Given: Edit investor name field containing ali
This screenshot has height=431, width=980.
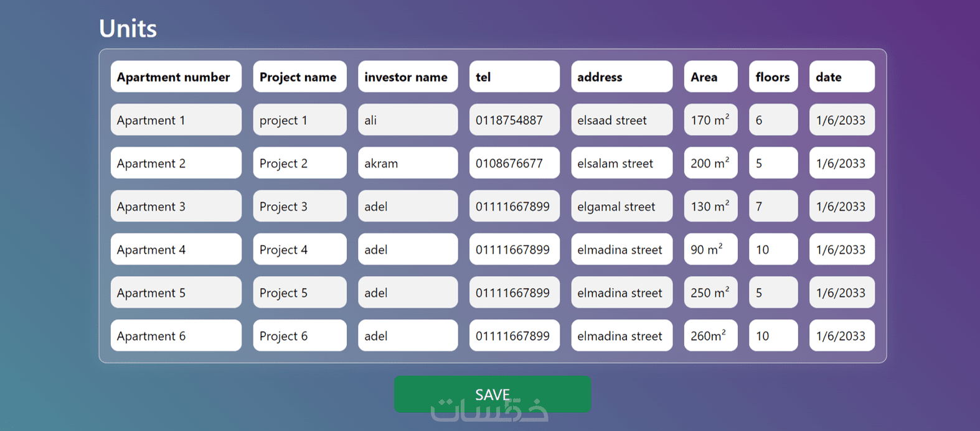Looking at the screenshot, I should [x=407, y=120].
